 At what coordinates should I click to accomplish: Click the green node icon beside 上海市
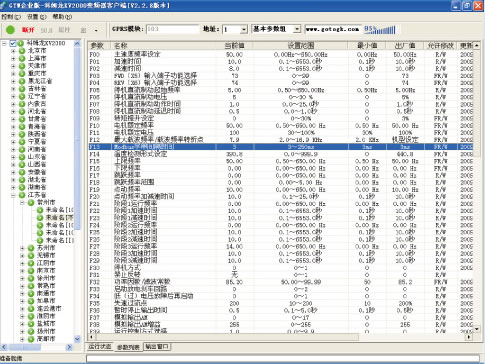click(x=22, y=58)
